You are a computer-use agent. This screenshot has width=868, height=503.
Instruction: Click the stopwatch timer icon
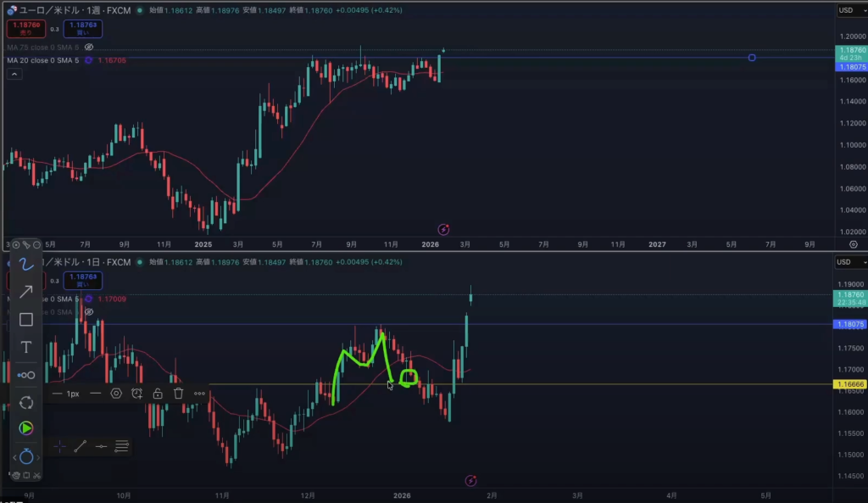(x=26, y=457)
